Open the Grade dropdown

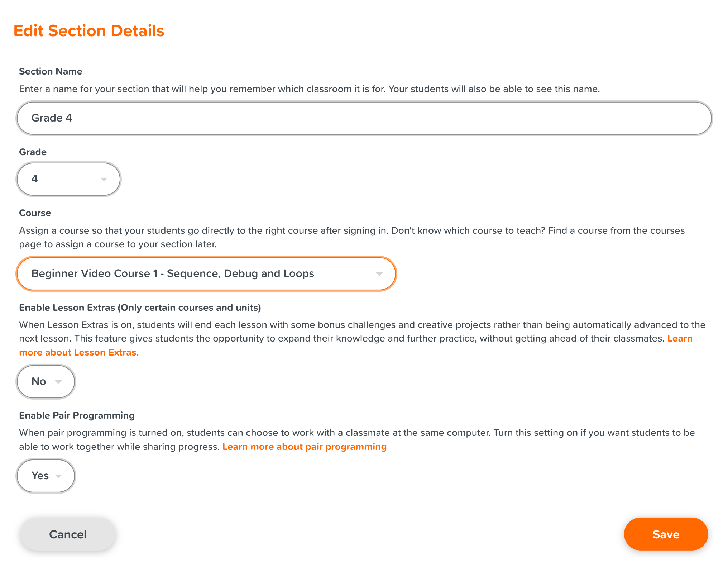[x=68, y=178]
